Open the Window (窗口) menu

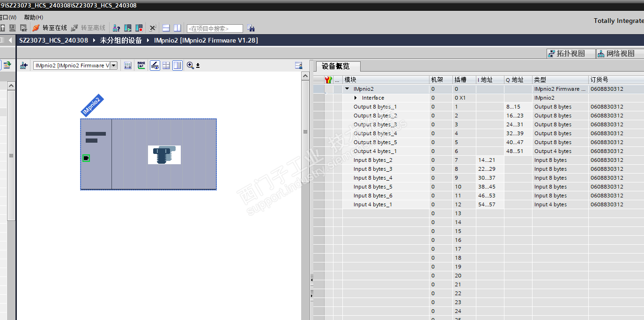pyautogui.click(x=7, y=17)
